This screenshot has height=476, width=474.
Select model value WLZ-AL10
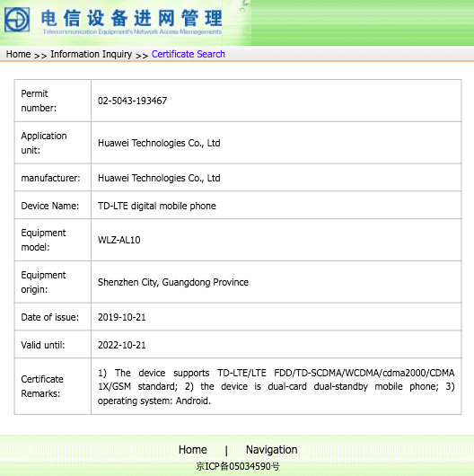pos(119,240)
